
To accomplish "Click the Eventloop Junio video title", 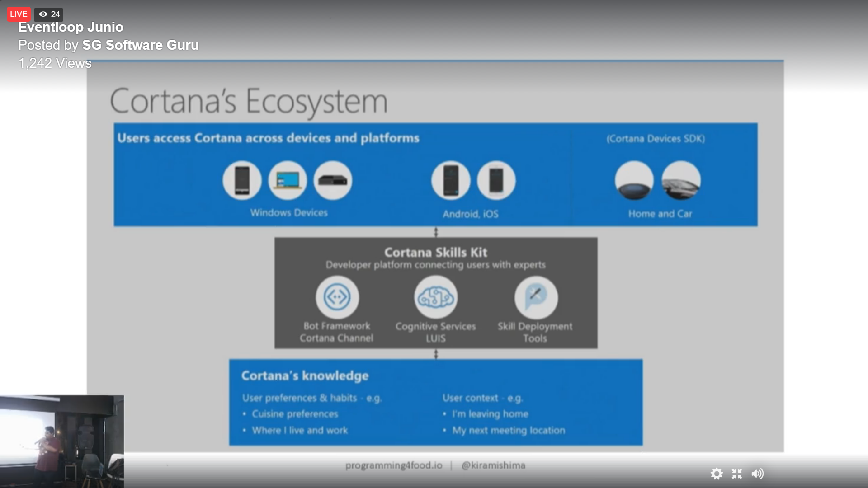I will click(71, 27).
